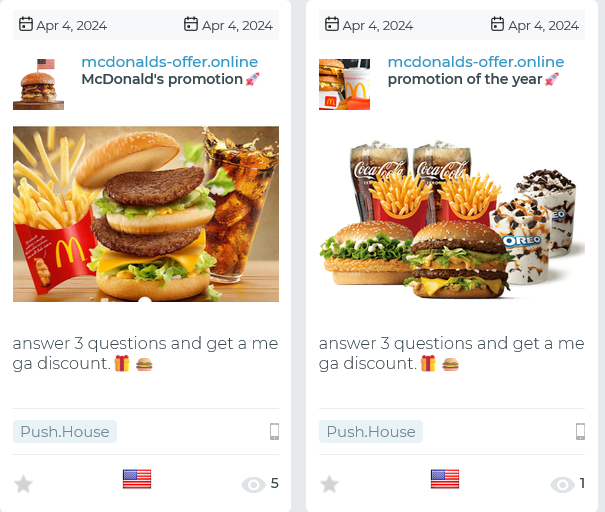The width and height of the screenshot is (605, 512).
Task: Click the second calendar icon on the right card
Action: 497,24
